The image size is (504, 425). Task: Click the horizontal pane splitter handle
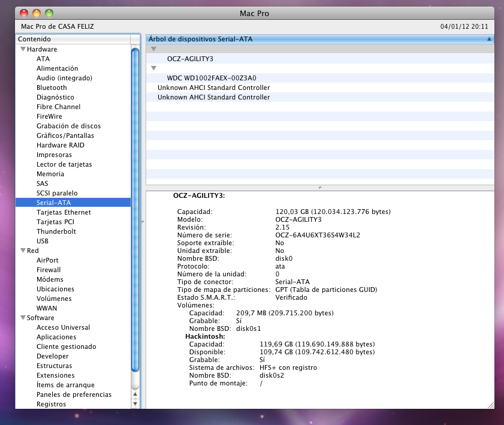click(x=320, y=188)
